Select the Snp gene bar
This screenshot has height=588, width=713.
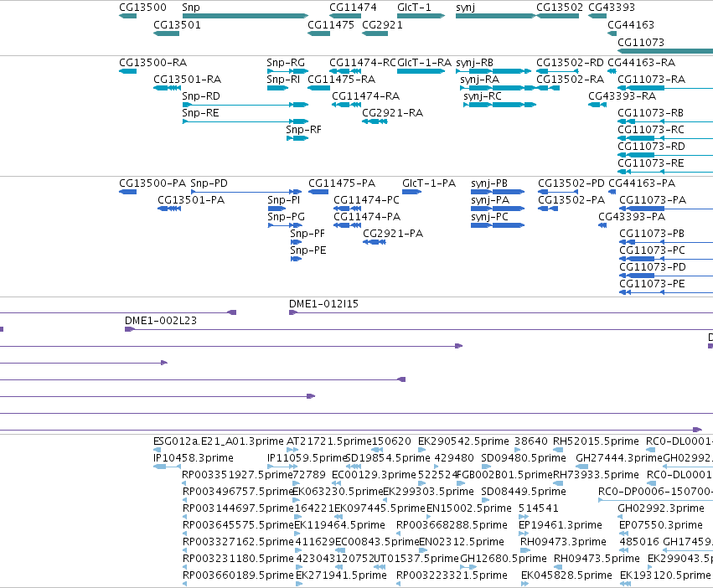pyautogui.click(x=245, y=16)
